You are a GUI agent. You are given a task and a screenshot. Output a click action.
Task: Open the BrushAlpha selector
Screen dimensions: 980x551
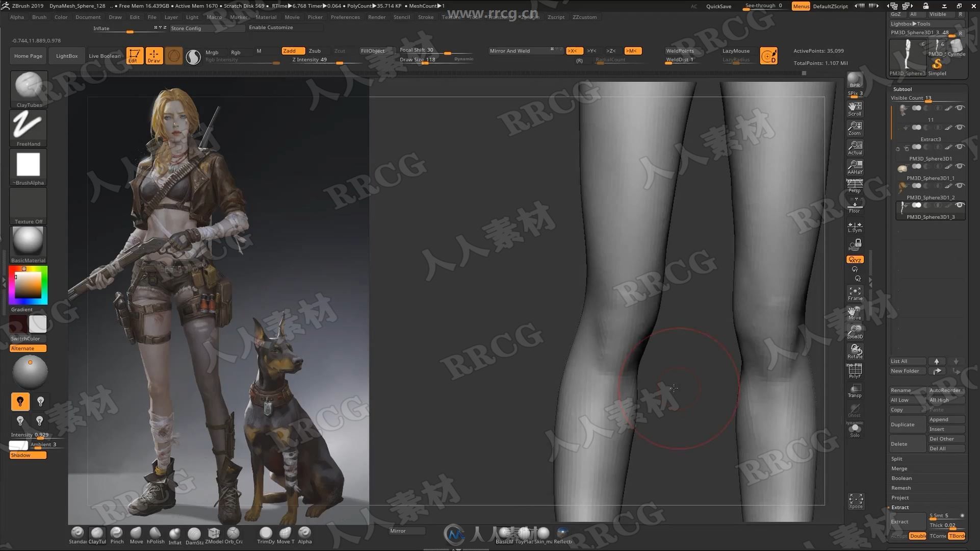(29, 167)
